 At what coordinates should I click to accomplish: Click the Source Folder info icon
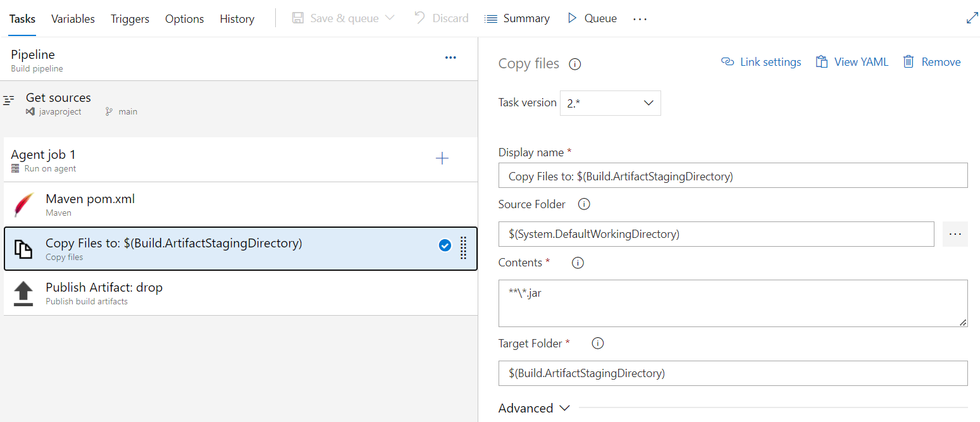[583, 204]
